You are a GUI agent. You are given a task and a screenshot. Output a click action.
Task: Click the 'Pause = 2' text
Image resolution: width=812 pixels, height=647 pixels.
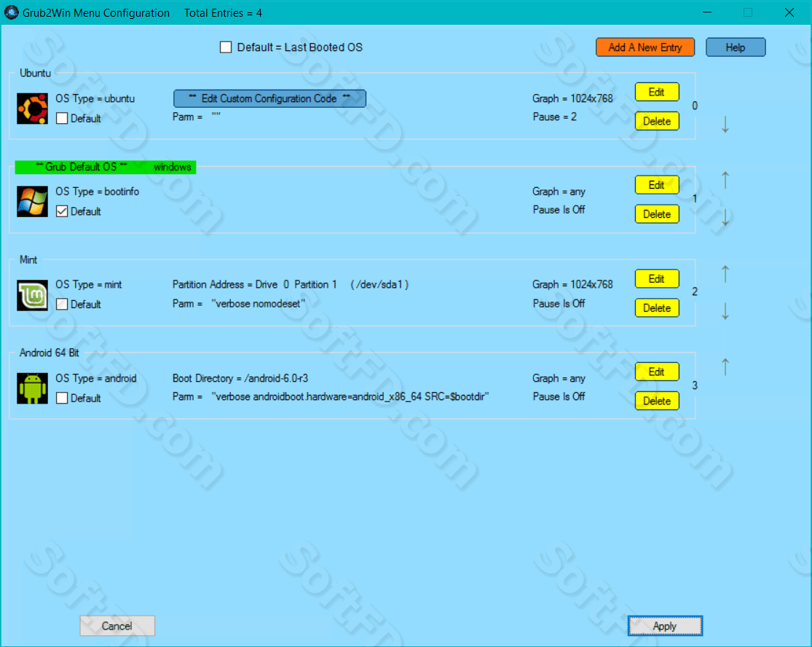[x=555, y=117]
